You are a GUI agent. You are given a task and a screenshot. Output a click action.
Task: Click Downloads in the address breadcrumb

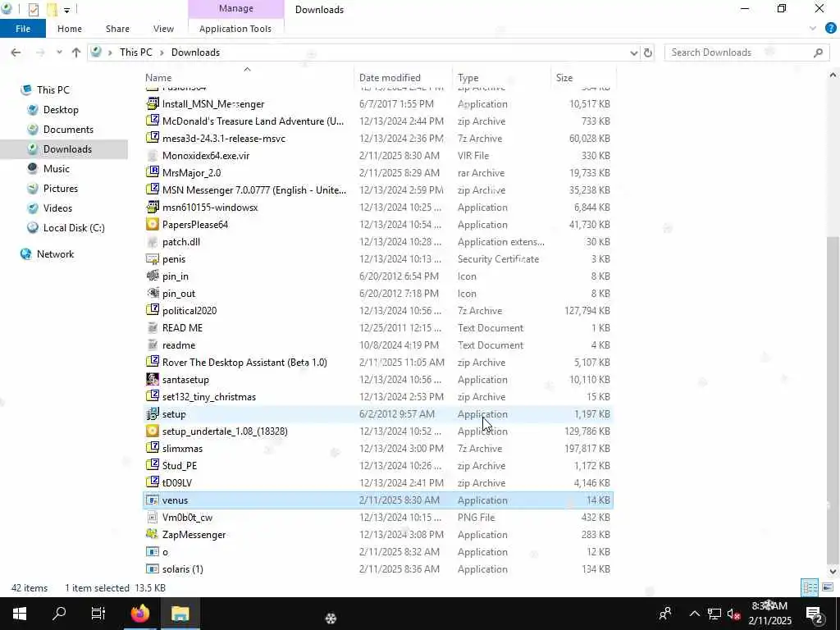tap(195, 52)
